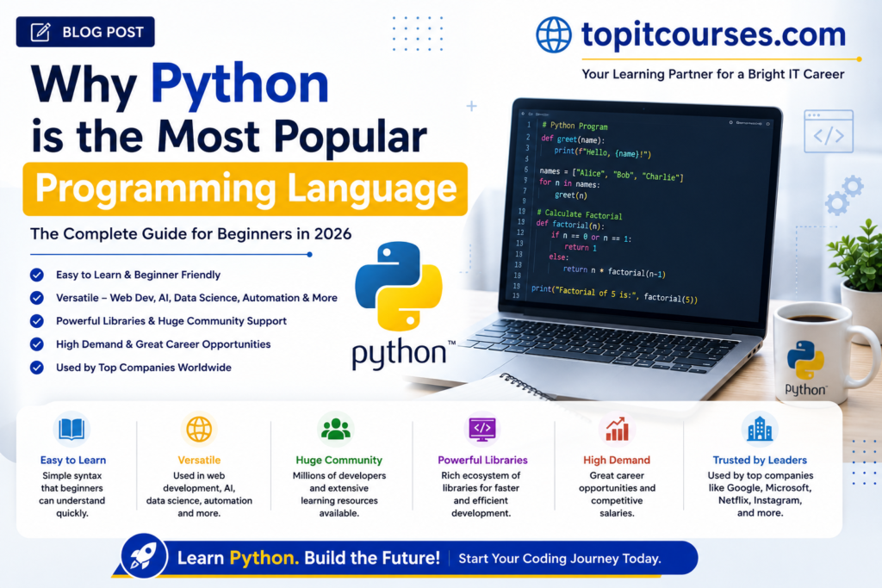The height and width of the screenshot is (588, 882).
Task: Click the text 'High Demand & Great Career Opportunities'
Action: pos(163,344)
